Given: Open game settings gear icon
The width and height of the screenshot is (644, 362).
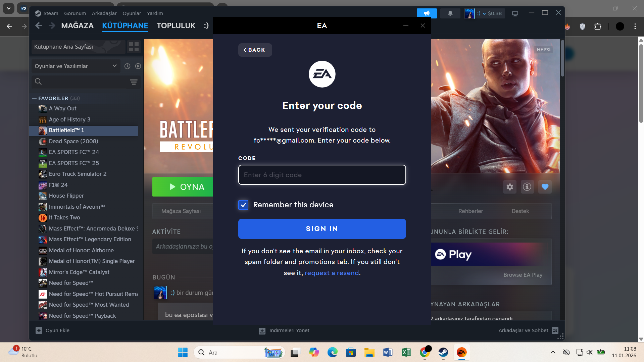Looking at the screenshot, I should 510,187.
